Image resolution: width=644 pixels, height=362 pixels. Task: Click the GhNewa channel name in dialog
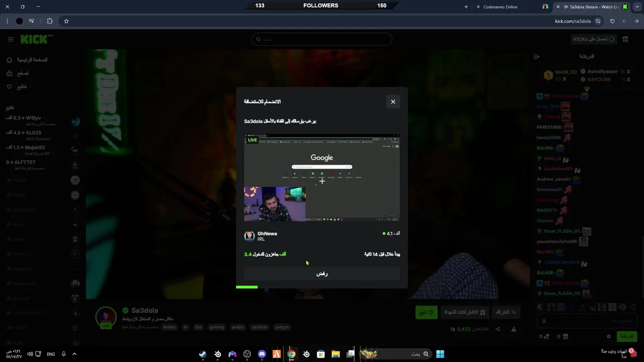tap(267, 233)
